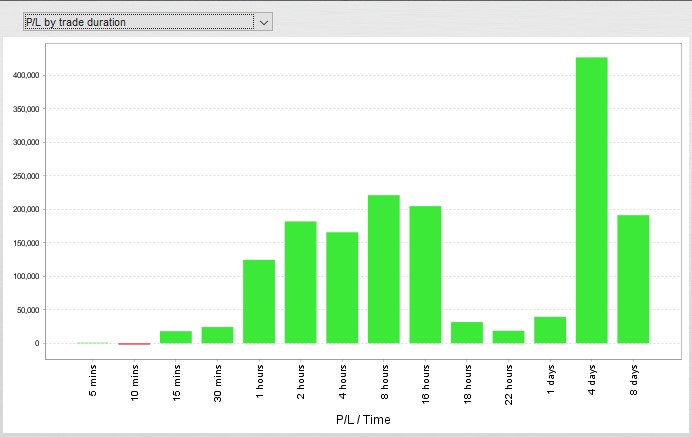Select the 4 days green bar

[592, 200]
